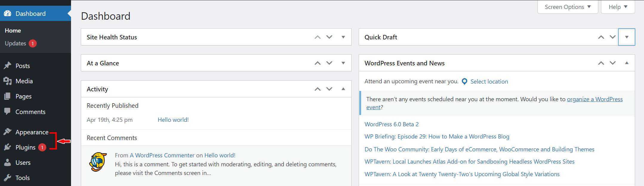This screenshot has height=186, width=644.
Task: Click the Pages stacked-sheets icon
Action: pos(7,96)
